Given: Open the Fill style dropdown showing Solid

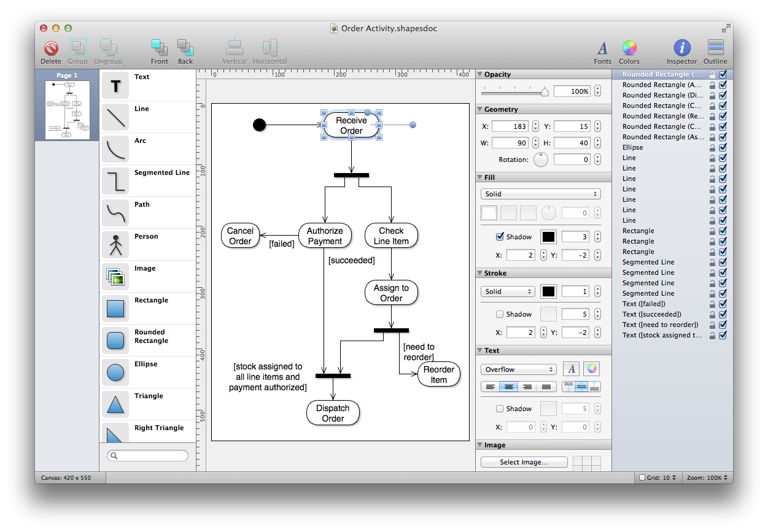Looking at the screenshot, I should click(x=540, y=193).
